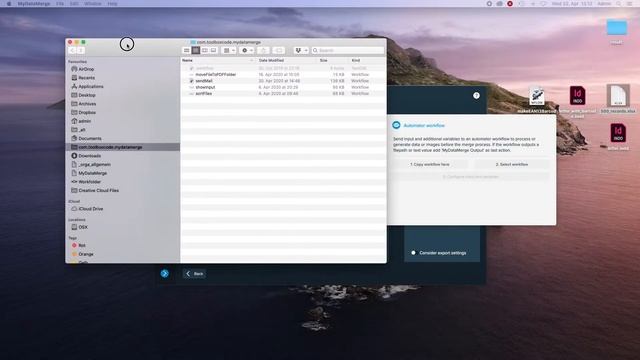
Task: Go back with Finder's back arrow
Action: pyautogui.click(x=72, y=50)
